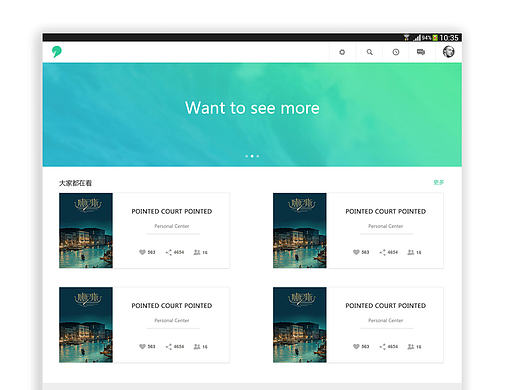Open the top-right card's Venice poster thumbnail
This screenshot has width=520, height=390.
click(300, 230)
